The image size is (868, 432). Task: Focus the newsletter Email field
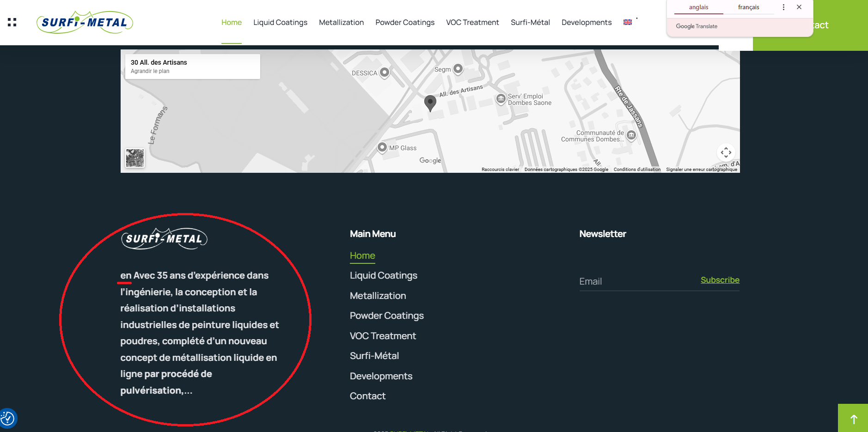(638, 281)
